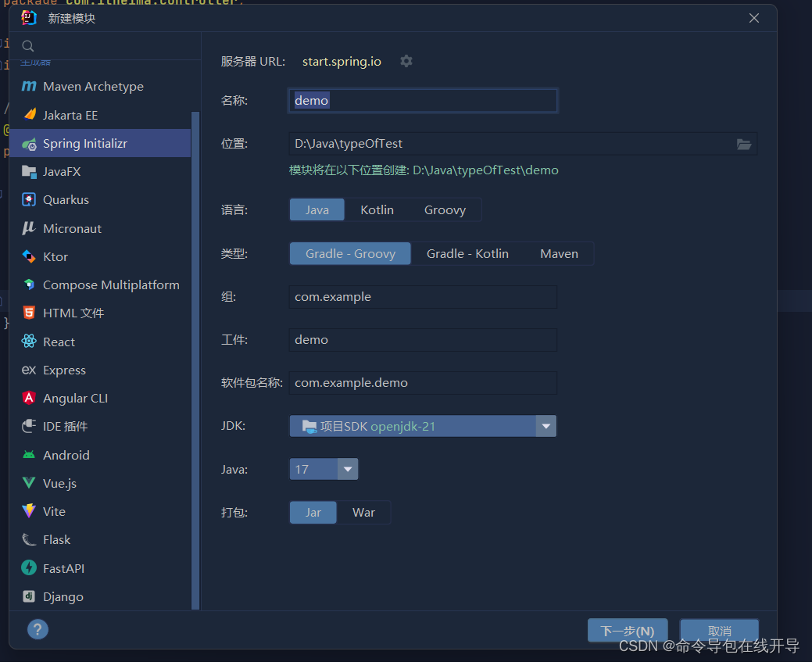
Task: Click the artifact field demo
Action: coord(423,340)
